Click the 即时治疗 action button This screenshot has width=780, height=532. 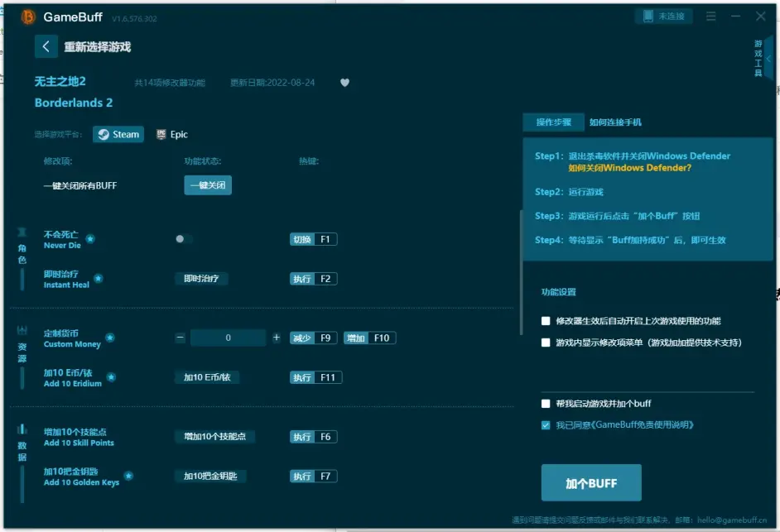point(201,279)
